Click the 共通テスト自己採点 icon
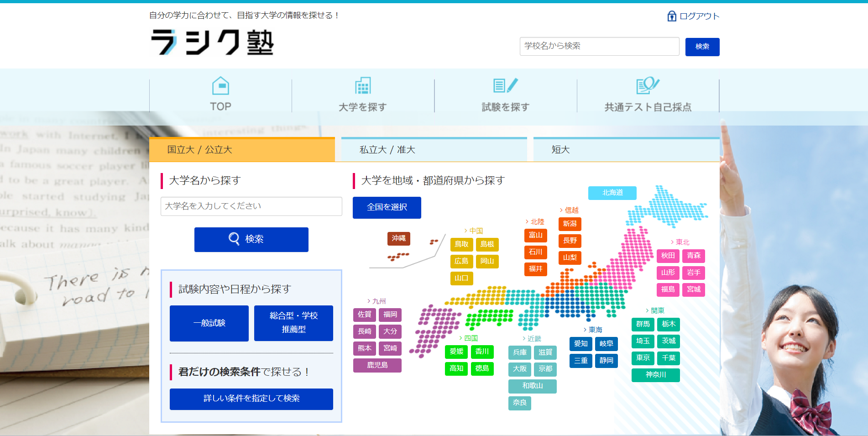The width and height of the screenshot is (868, 436). coord(648,85)
